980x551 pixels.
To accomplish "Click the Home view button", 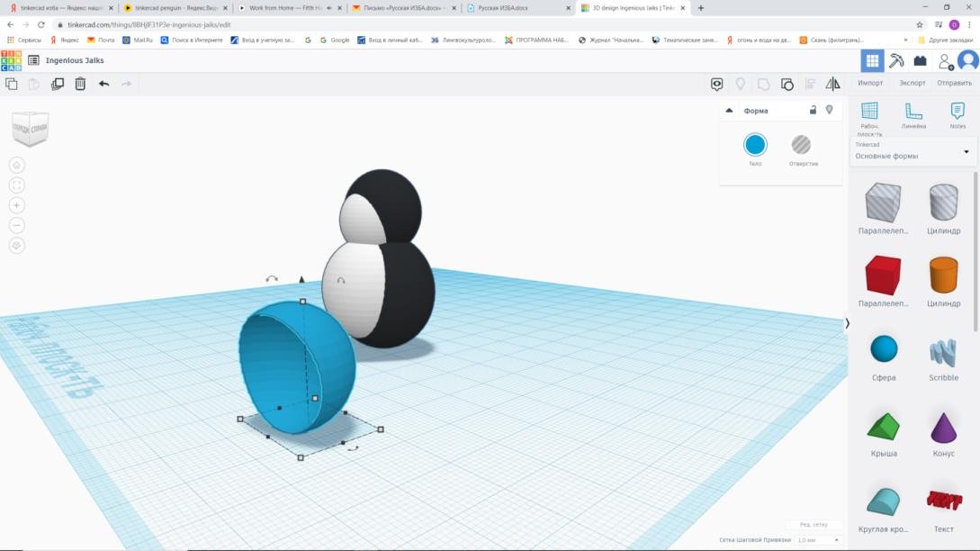I will click(x=17, y=165).
